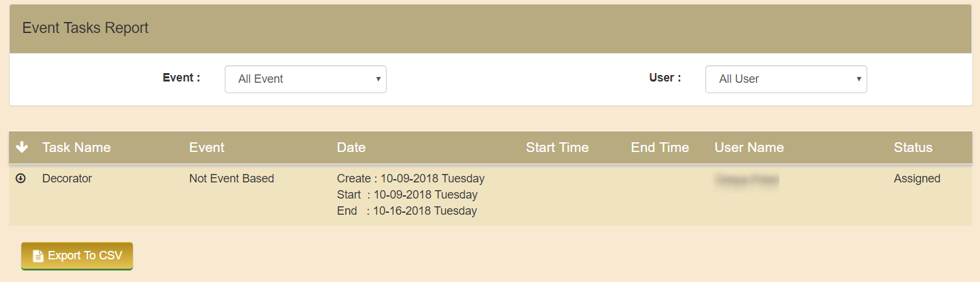Click the Assigned status cell

coord(917,179)
